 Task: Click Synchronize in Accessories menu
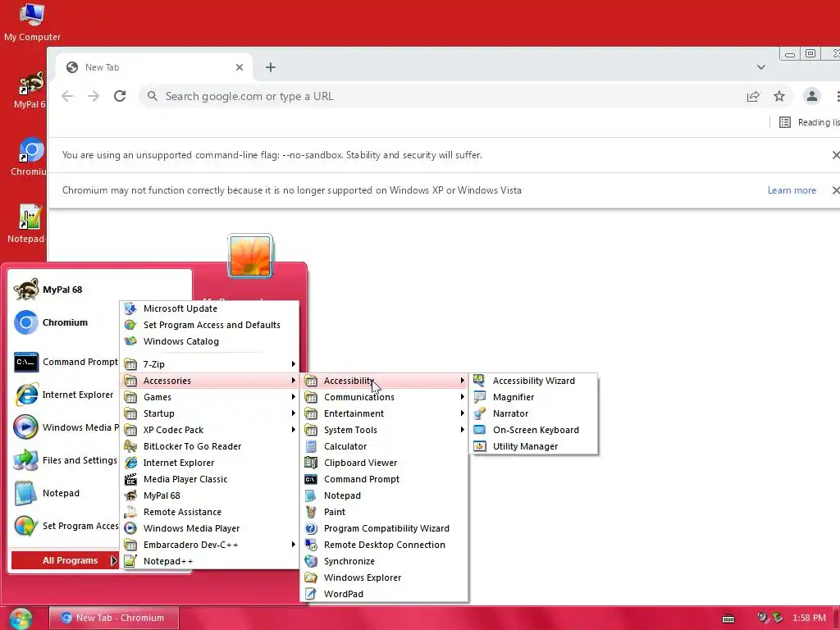[384, 561]
